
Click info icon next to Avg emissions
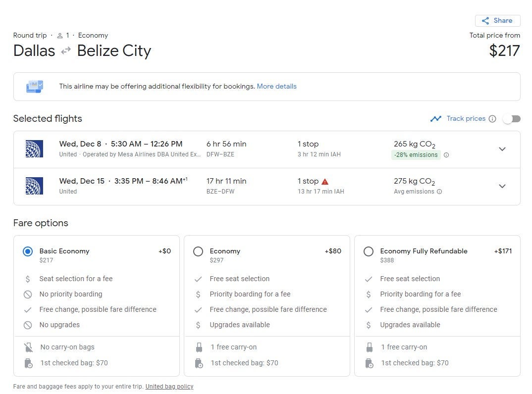tap(439, 192)
